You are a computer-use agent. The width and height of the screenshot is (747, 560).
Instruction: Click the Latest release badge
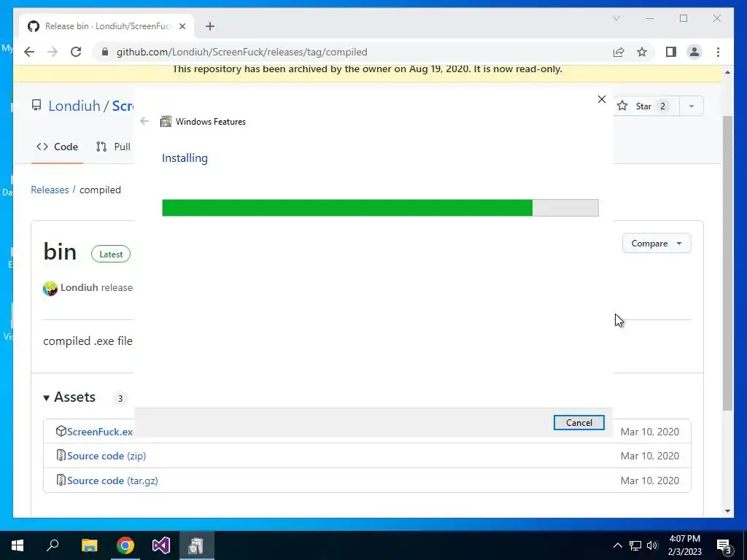point(111,254)
